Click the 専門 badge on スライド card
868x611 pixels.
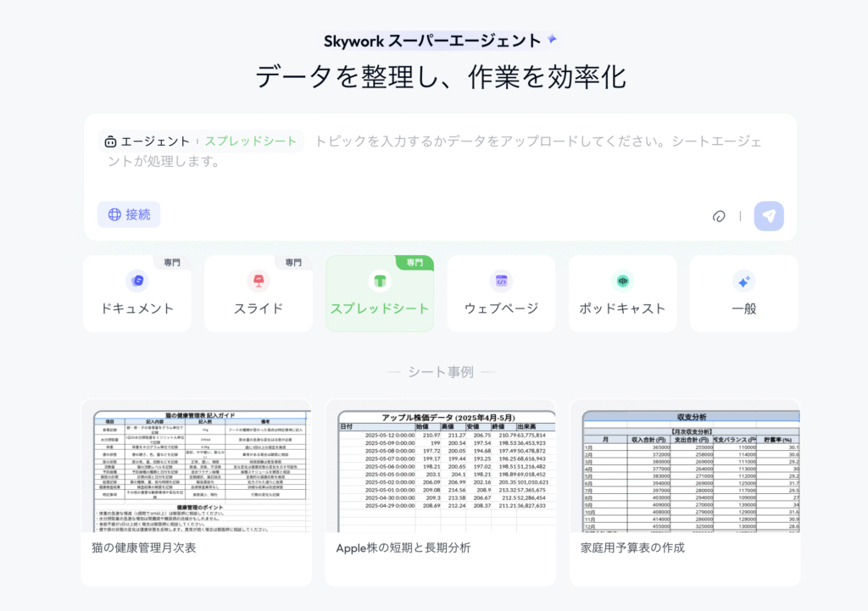(x=293, y=263)
